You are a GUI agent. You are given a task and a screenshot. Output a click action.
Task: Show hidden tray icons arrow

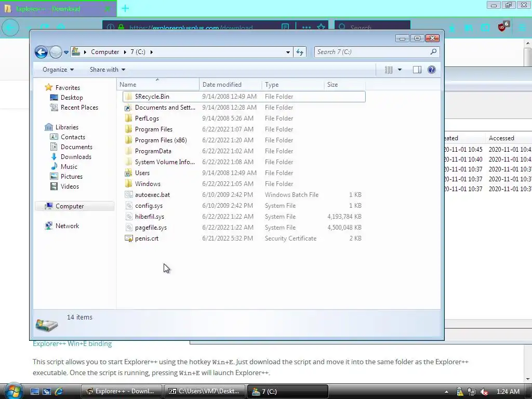(446, 392)
